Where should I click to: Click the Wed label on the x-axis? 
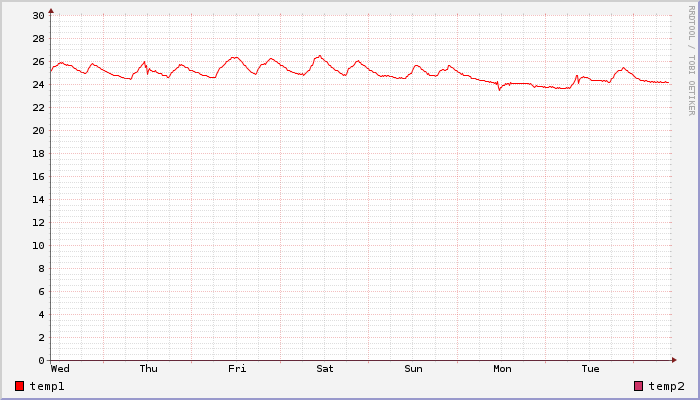[x=60, y=369]
